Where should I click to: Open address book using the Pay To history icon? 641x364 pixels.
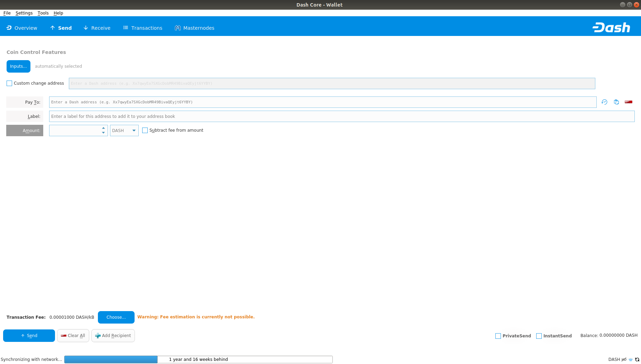pos(604,102)
